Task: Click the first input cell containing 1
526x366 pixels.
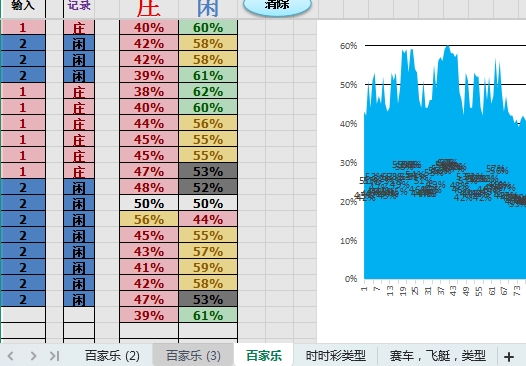Action: (22, 28)
